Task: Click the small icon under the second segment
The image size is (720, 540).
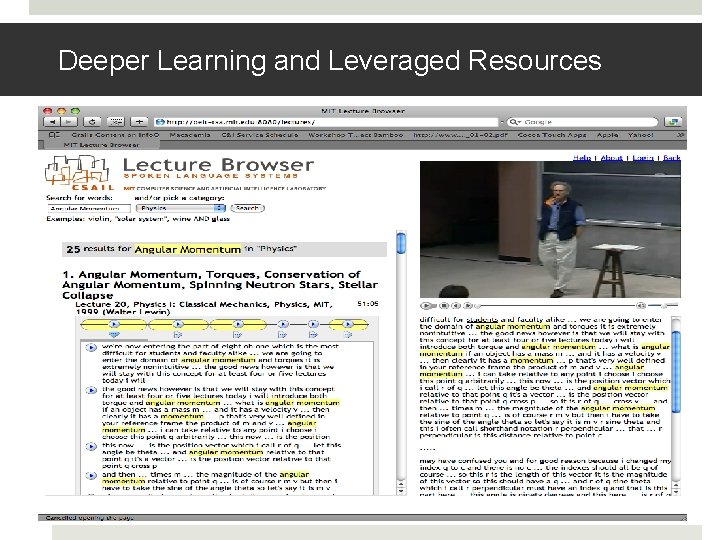Action: click(x=178, y=335)
